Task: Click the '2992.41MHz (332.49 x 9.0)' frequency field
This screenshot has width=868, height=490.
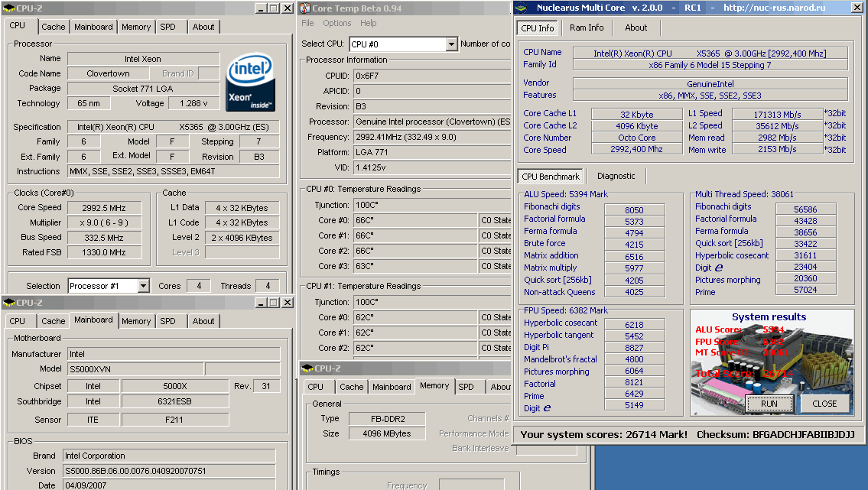Action: (x=432, y=137)
